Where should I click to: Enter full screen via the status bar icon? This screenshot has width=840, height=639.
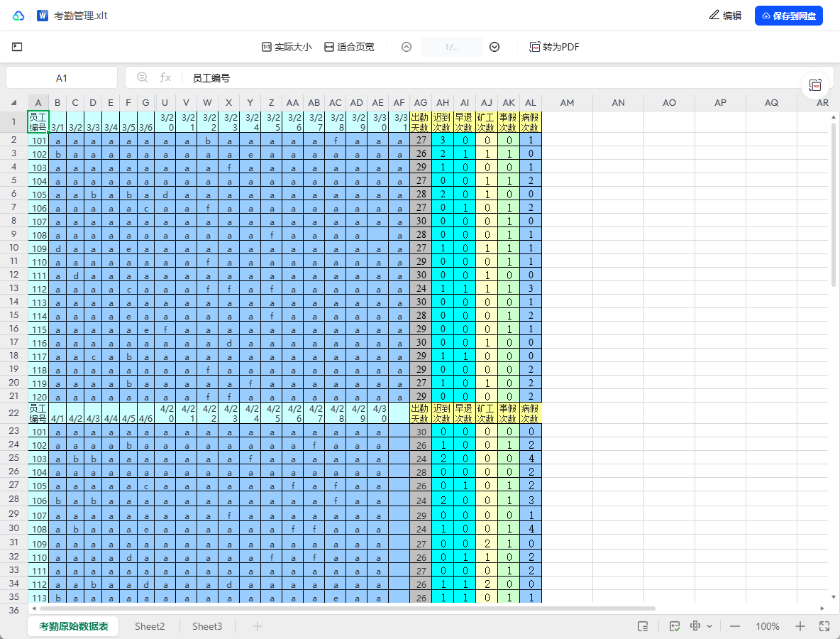(x=824, y=626)
